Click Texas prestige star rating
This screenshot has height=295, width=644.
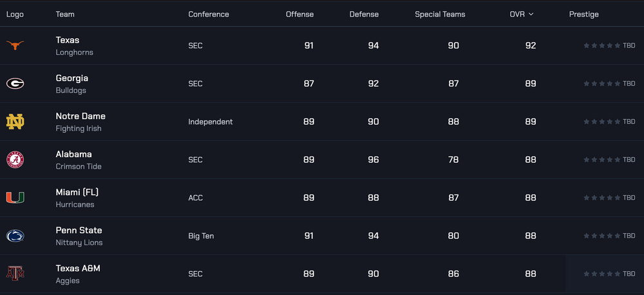pos(601,46)
